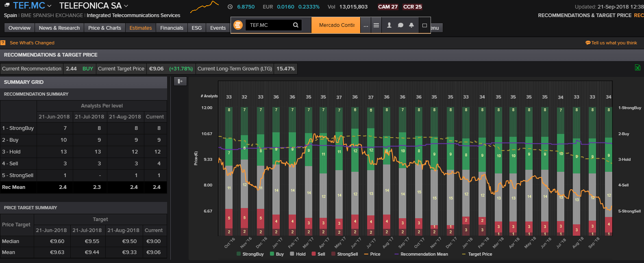Open the user profile icon
This screenshot has height=263, width=644.
point(389,25)
